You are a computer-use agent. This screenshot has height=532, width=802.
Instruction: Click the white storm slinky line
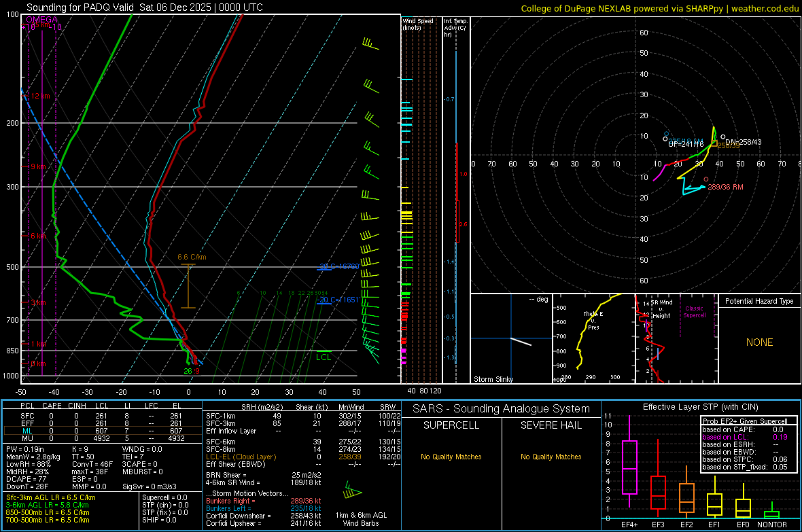pos(521,342)
